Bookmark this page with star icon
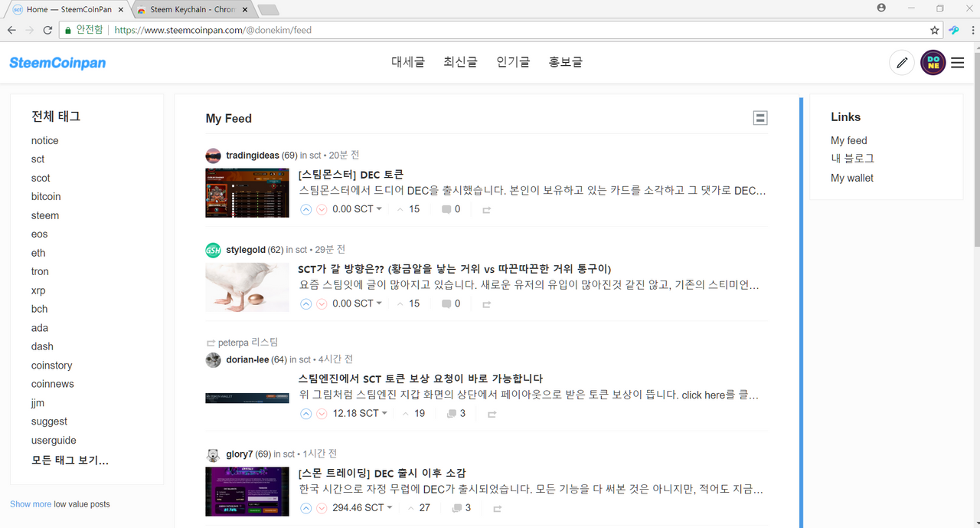980x528 pixels. tap(934, 31)
